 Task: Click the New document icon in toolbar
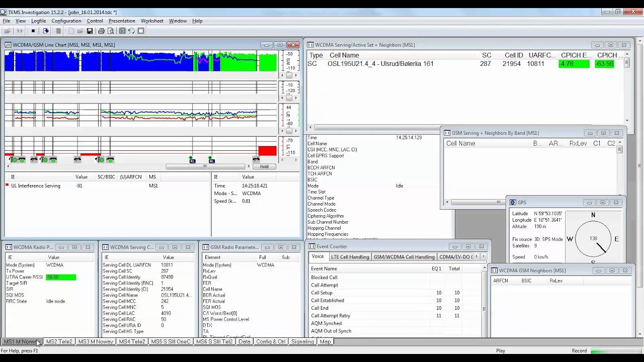coord(71,31)
